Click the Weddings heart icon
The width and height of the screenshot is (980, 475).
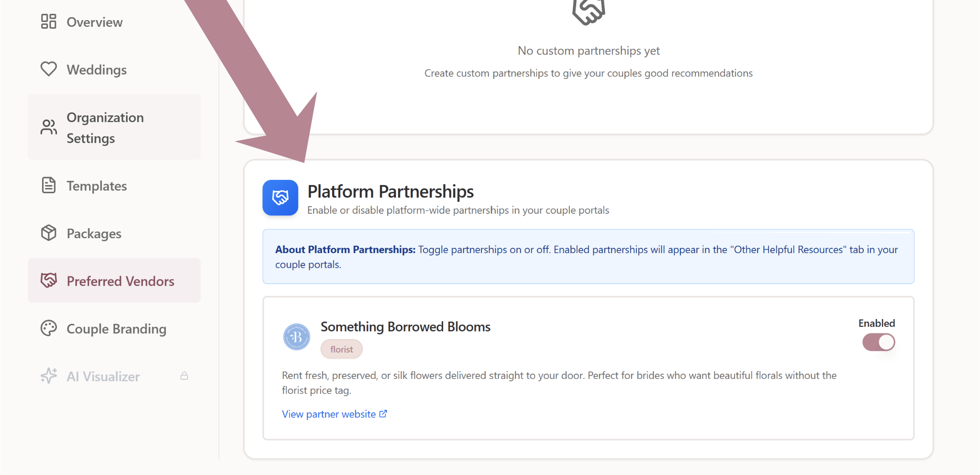48,69
